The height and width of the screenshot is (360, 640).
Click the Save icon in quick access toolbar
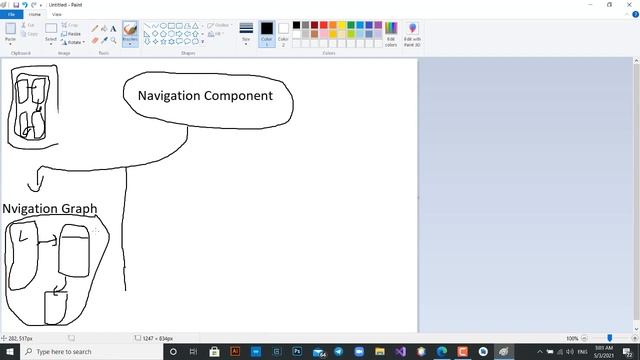pyautogui.click(x=16, y=5)
